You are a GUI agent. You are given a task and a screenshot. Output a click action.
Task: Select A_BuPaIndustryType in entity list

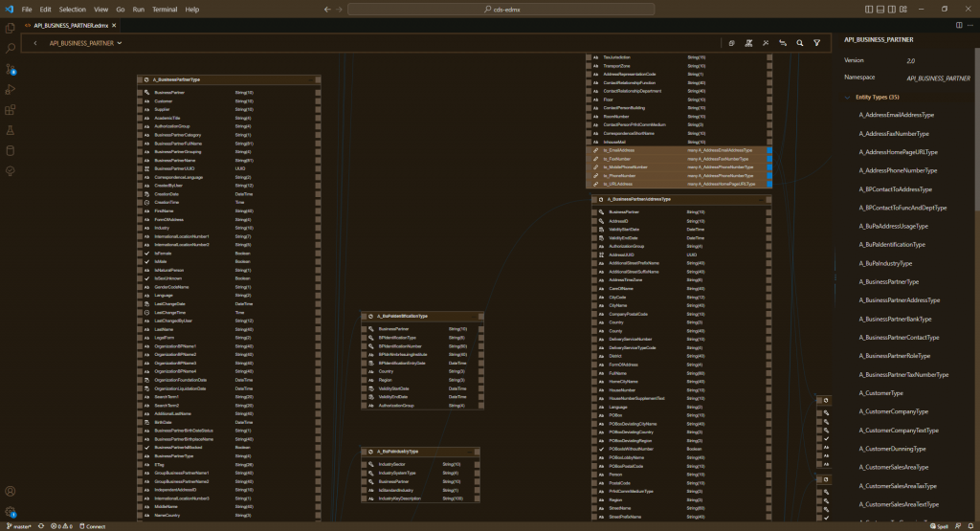pyautogui.click(x=885, y=264)
